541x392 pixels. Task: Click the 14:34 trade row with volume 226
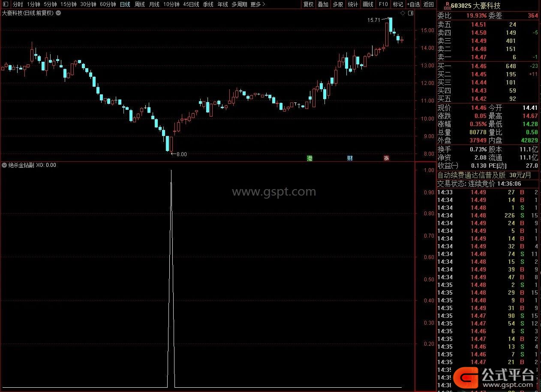[488, 215]
